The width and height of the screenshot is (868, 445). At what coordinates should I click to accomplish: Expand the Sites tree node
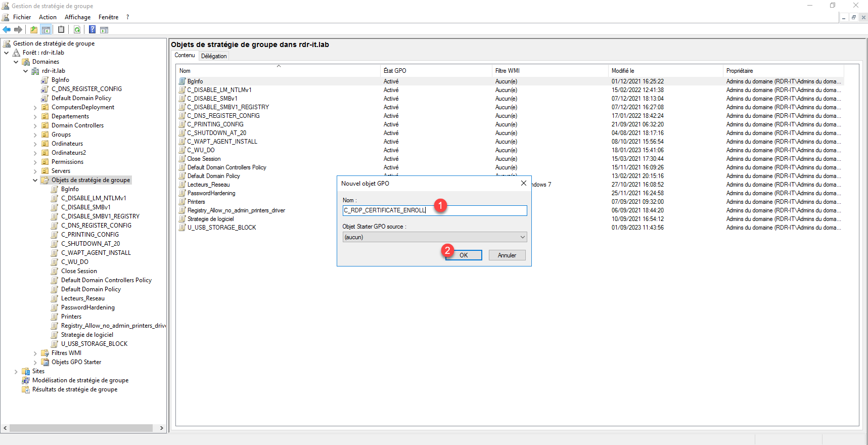[x=16, y=371]
